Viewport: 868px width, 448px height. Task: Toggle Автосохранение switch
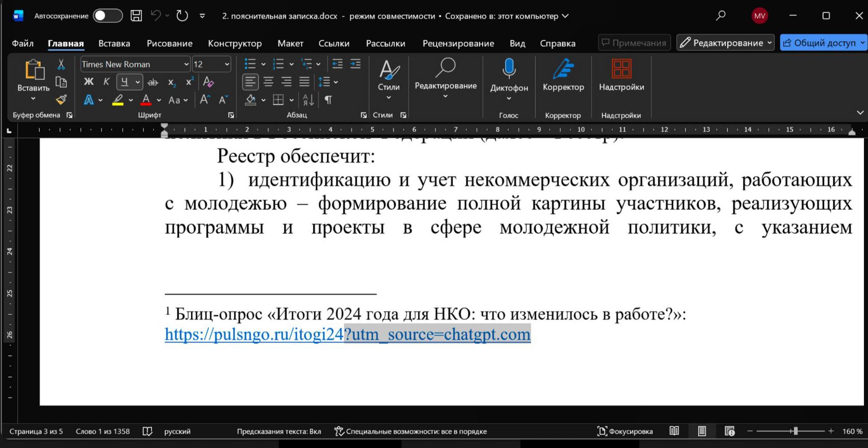pyautogui.click(x=107, y=16)
